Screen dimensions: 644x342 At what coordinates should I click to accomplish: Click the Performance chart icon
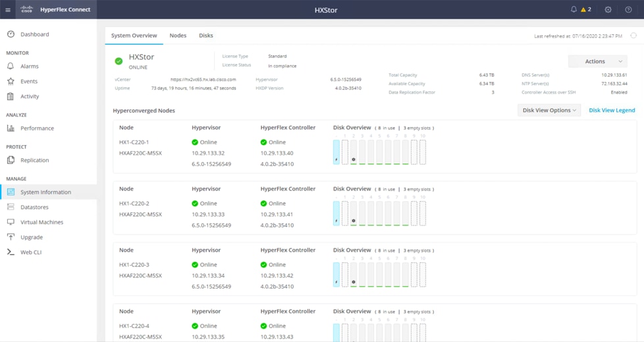tap(11, 128)
